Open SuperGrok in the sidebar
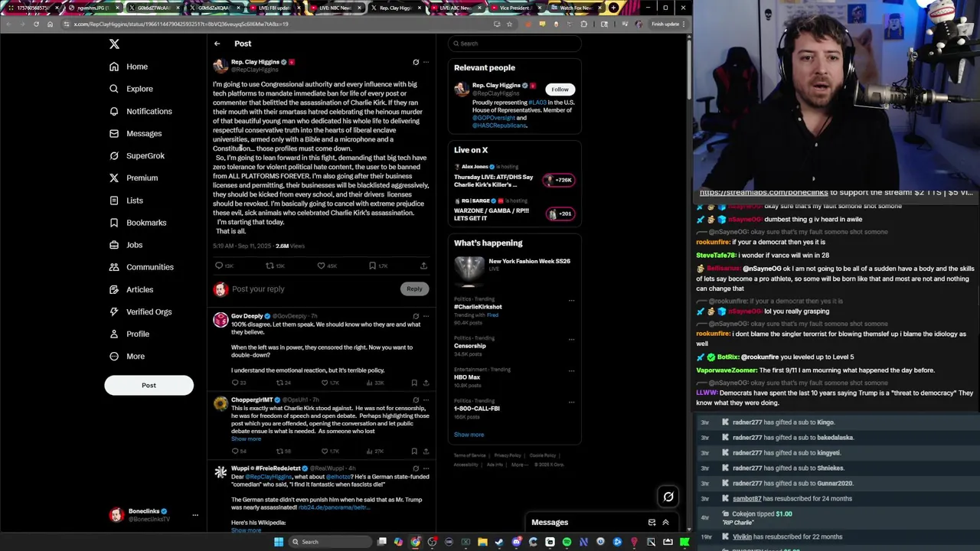This screenshot has height=551, width=980. [x=137, y=155]
